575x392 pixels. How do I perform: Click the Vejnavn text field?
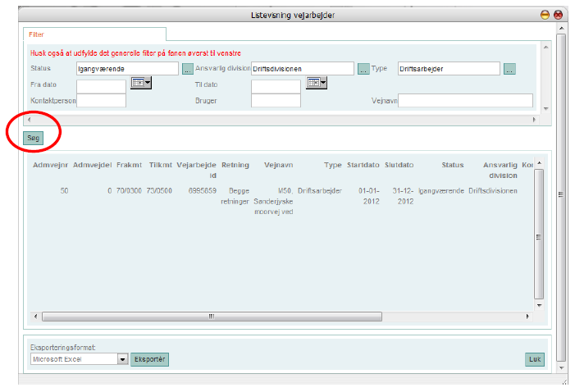[x=465, y=101]
